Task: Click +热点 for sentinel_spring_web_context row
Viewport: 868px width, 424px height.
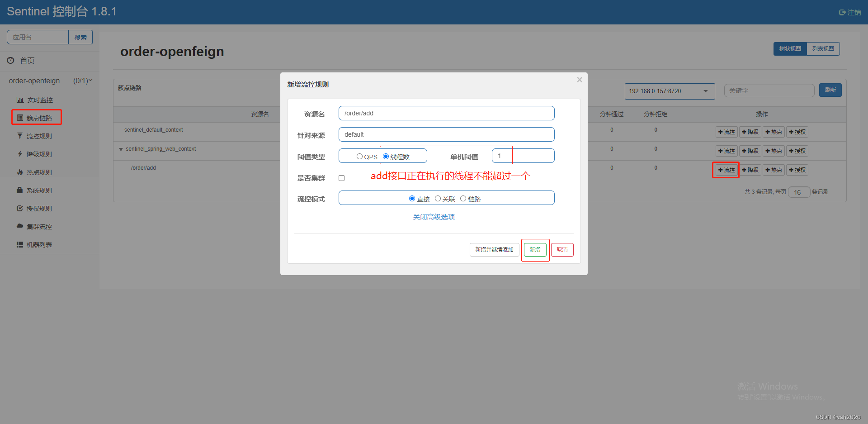Action: 774,151
